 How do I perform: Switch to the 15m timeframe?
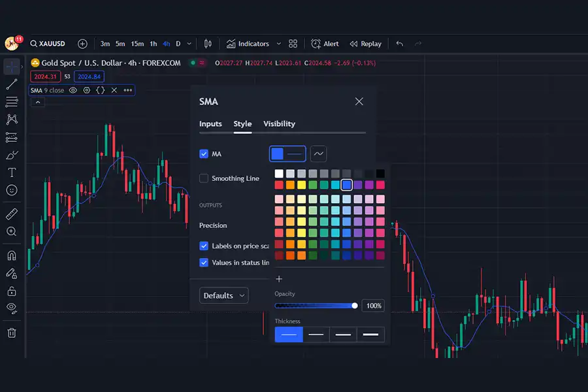137,44
